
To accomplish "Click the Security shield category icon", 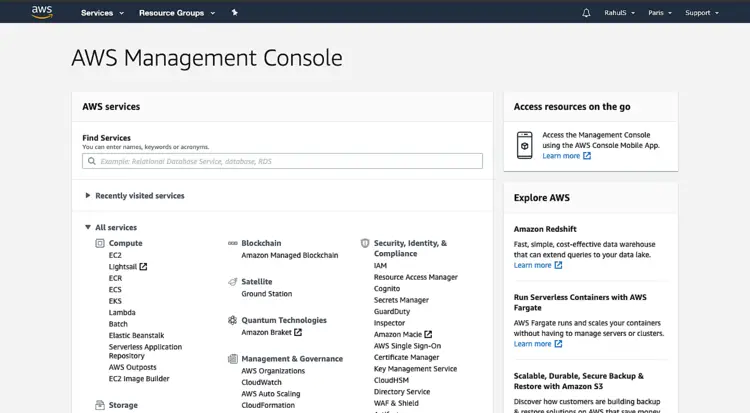I will point(365,243).
